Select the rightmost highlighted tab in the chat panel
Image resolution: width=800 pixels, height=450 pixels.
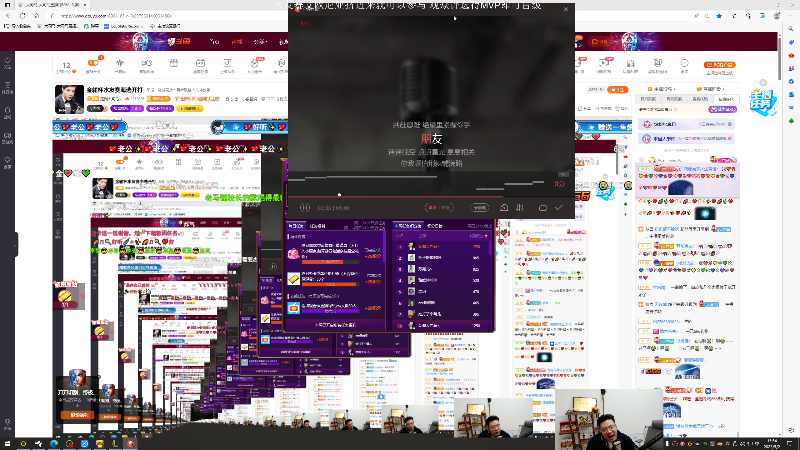click(x=726, y=99)
